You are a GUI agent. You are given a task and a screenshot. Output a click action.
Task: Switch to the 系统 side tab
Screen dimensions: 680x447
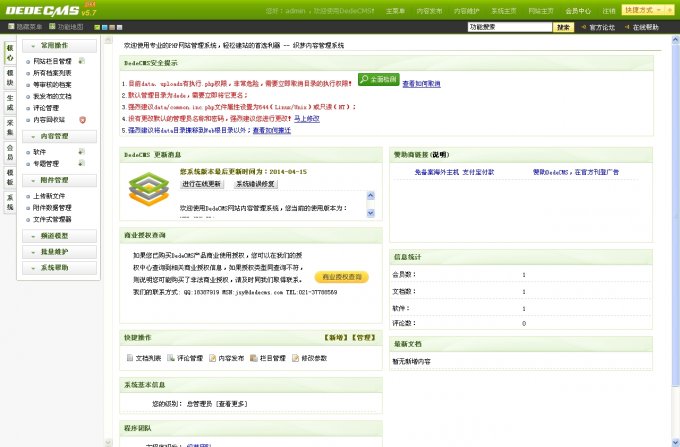(10, 202)
